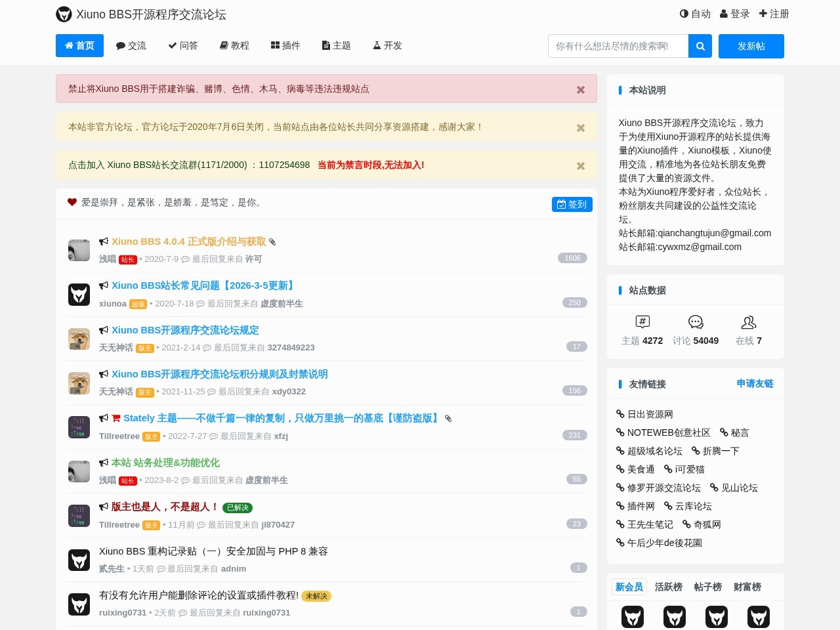Select the 新会员 tab

[629, 587]
